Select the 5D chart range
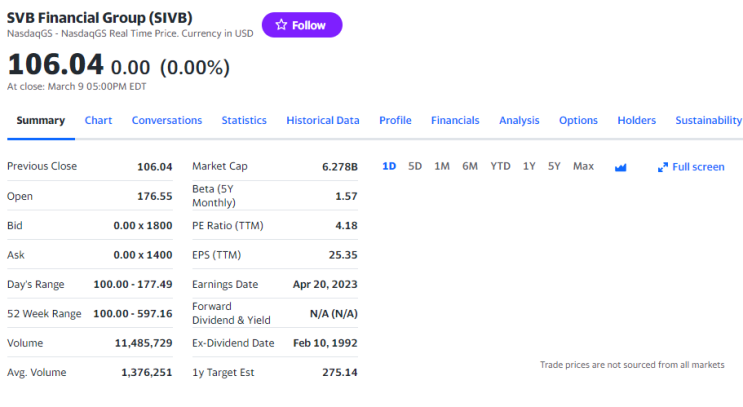743x407 pixels. (x=415, y=166)
